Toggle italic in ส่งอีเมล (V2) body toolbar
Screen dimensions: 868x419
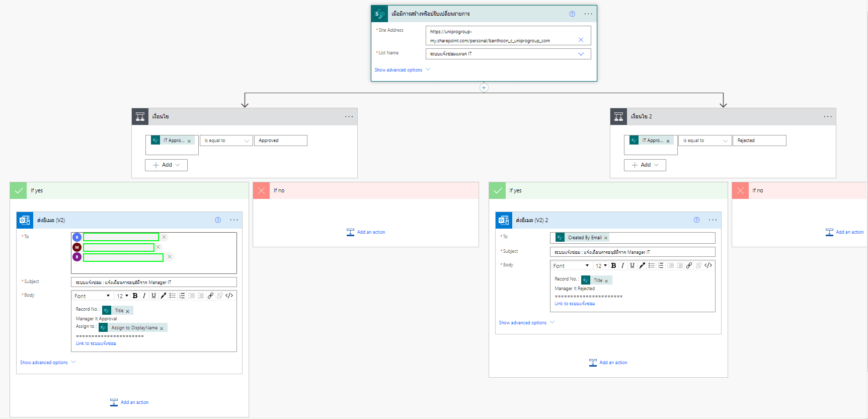click(x=144, y=296)
